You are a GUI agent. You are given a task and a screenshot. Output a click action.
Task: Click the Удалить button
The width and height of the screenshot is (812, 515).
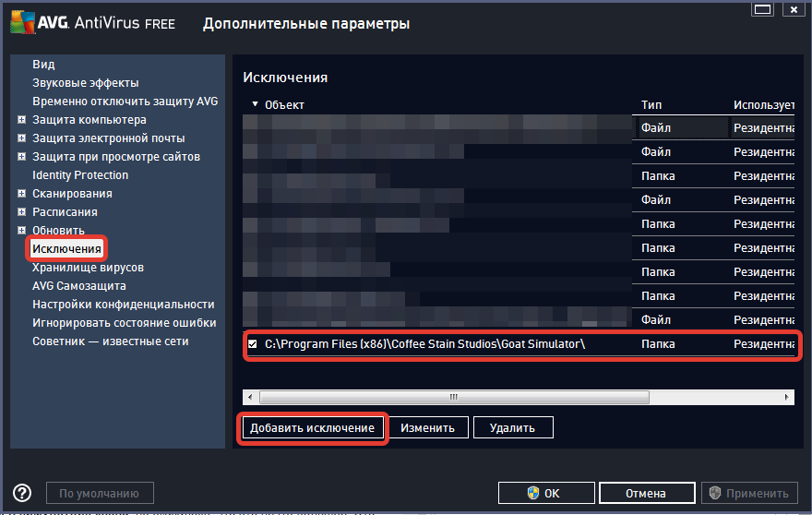(x=511, y=428)
